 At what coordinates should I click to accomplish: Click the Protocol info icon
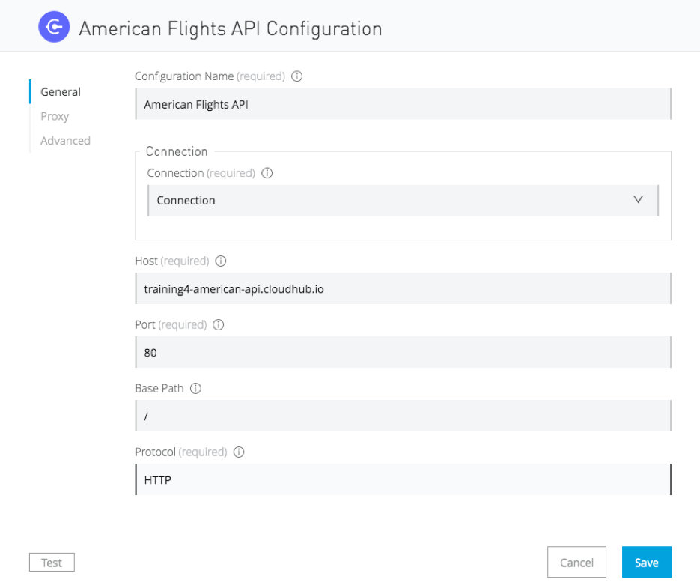click(240, 452)
